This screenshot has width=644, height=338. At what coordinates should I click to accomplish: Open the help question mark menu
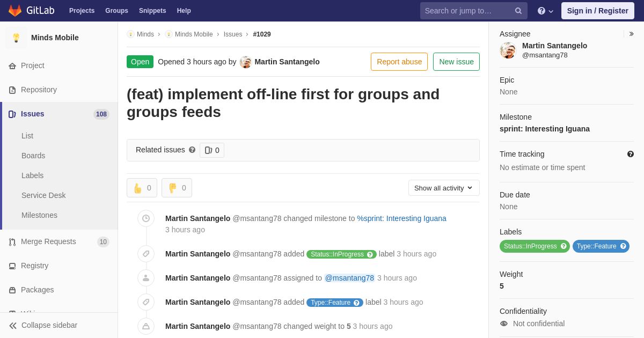[x=545, y=11]
